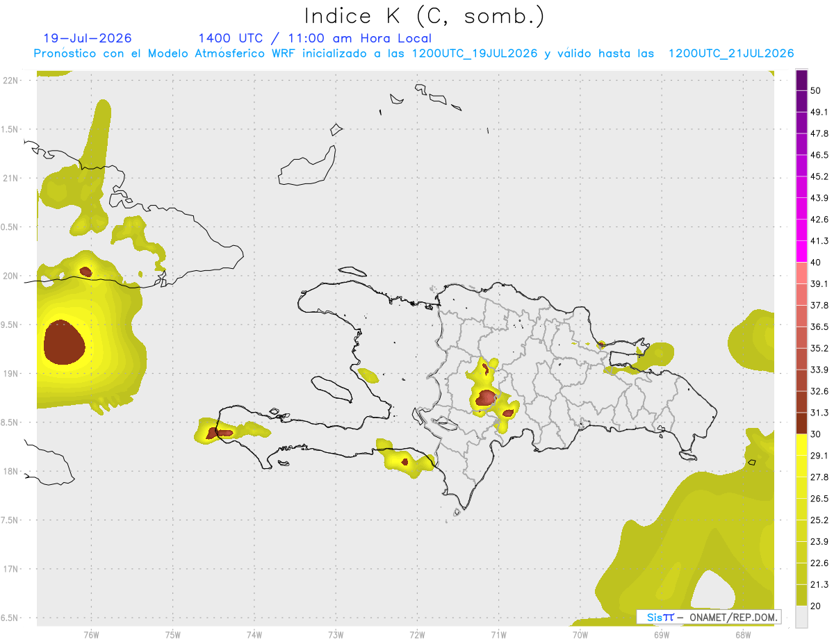Click the "71W" longitude label

click(x=498, y=635)
